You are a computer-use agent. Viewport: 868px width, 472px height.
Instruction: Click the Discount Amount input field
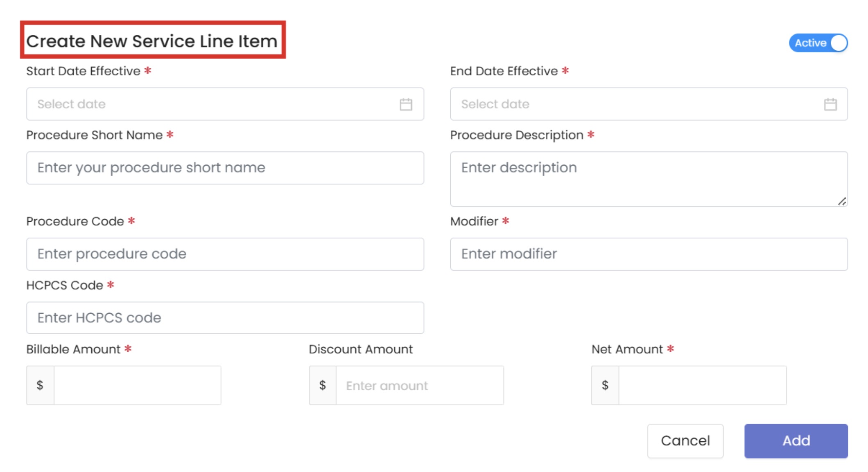click(419, 385)
